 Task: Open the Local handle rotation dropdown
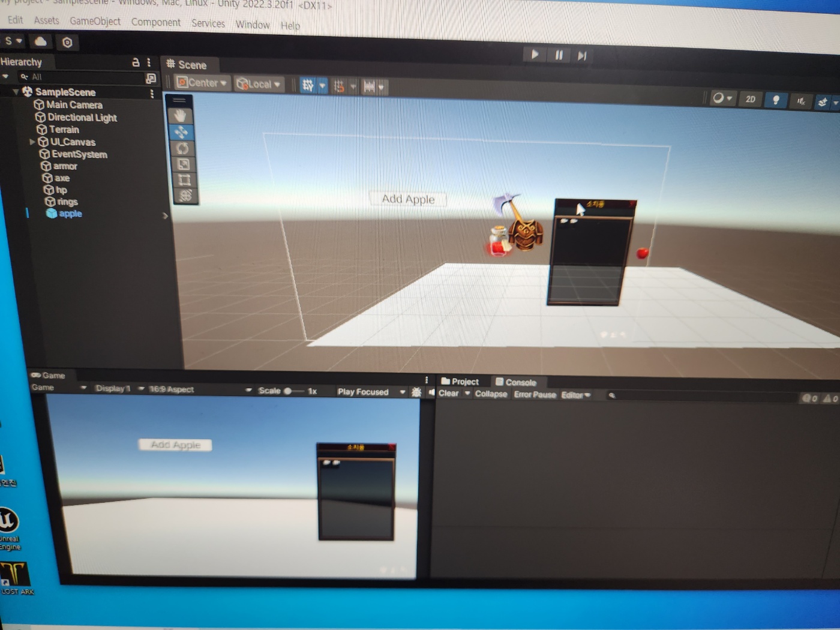click(259, 84)
